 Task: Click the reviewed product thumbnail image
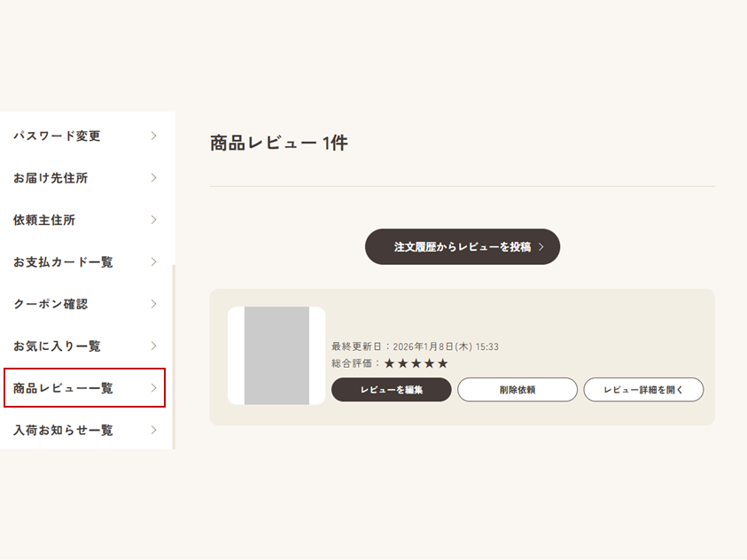pyautogui.click(x=276, y=356)
